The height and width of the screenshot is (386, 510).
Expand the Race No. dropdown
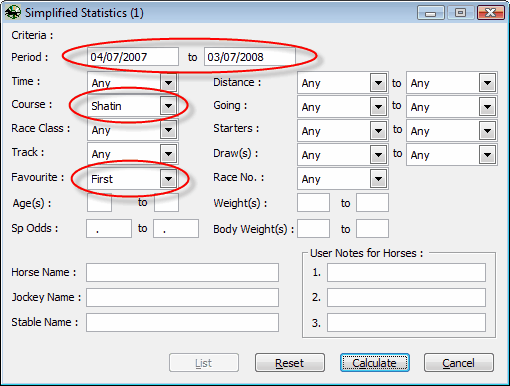click(343, 179)
